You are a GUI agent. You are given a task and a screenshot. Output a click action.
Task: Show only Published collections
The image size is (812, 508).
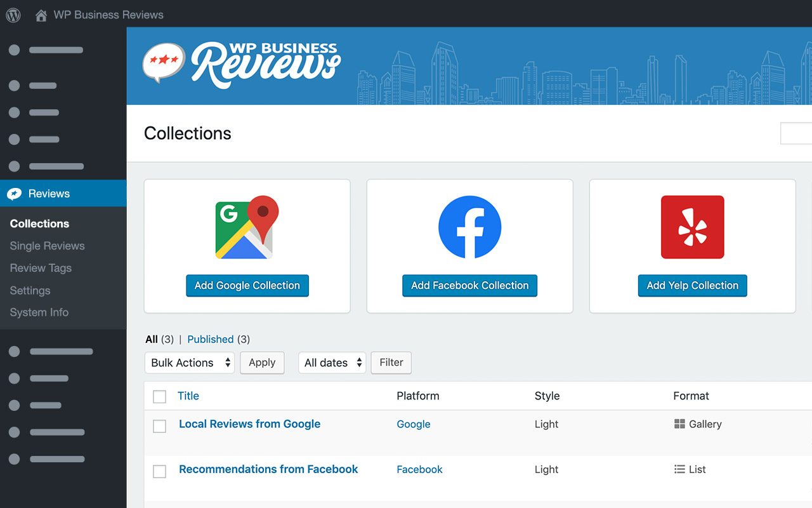pos(210,339)
